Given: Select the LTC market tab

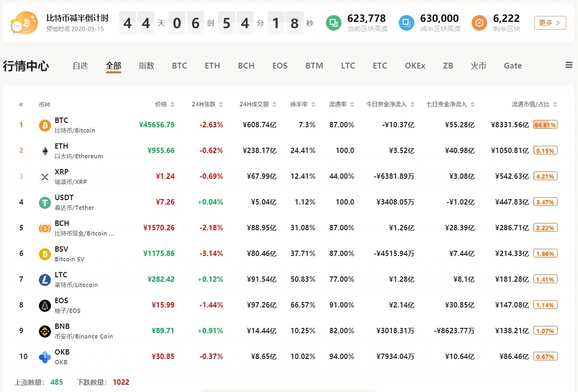Looking at the screenshot, I should (348, 65).
